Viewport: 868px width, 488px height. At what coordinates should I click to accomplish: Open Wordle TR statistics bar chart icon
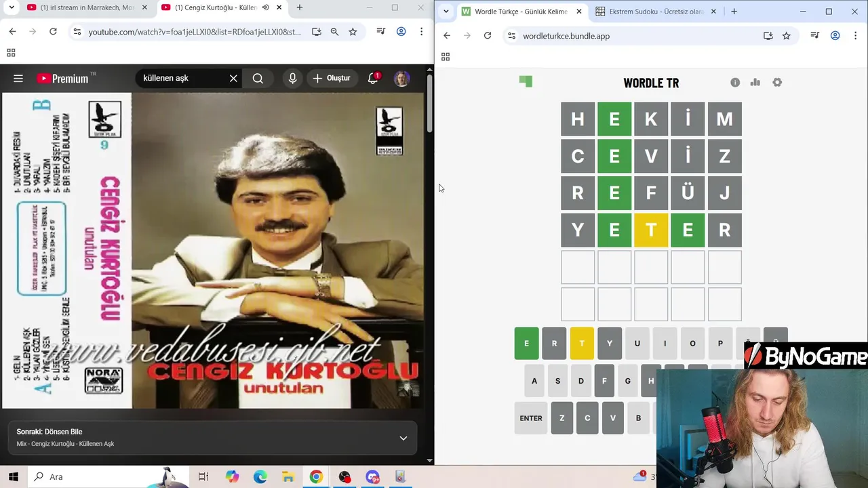(755, 82)
